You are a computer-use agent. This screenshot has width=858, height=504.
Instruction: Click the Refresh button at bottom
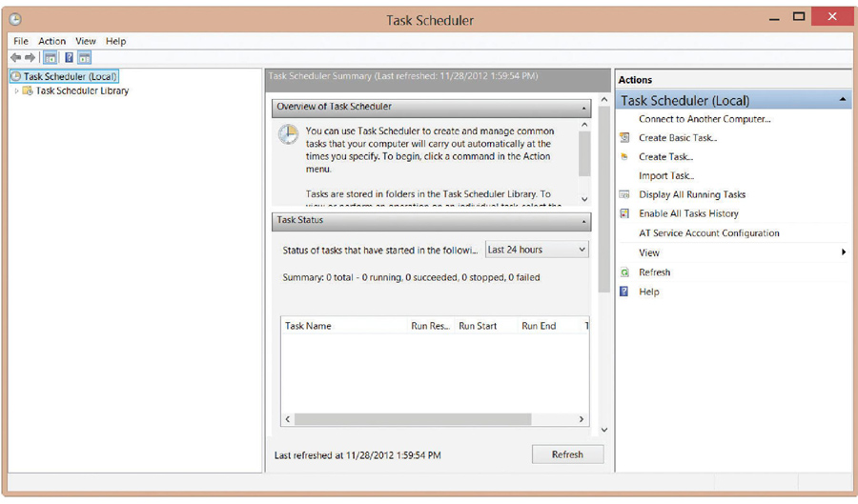pyautogui.click(x=567, y=454)
